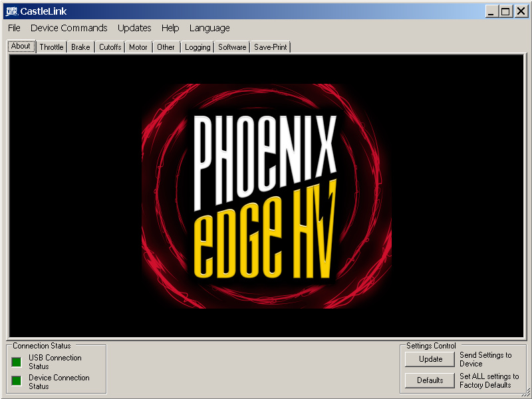Image resolution: width=532 pixels, height=399 pixels.
Task: Go to the Cutoffs tab
Action: [110, 47]
